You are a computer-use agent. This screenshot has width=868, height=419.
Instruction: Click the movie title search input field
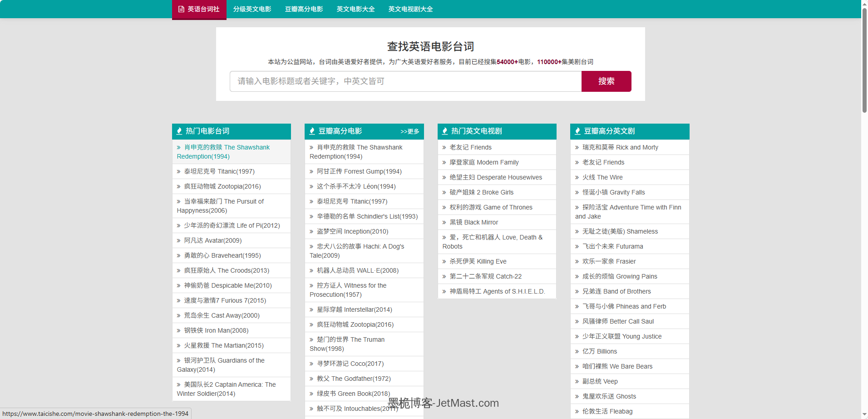406,81
